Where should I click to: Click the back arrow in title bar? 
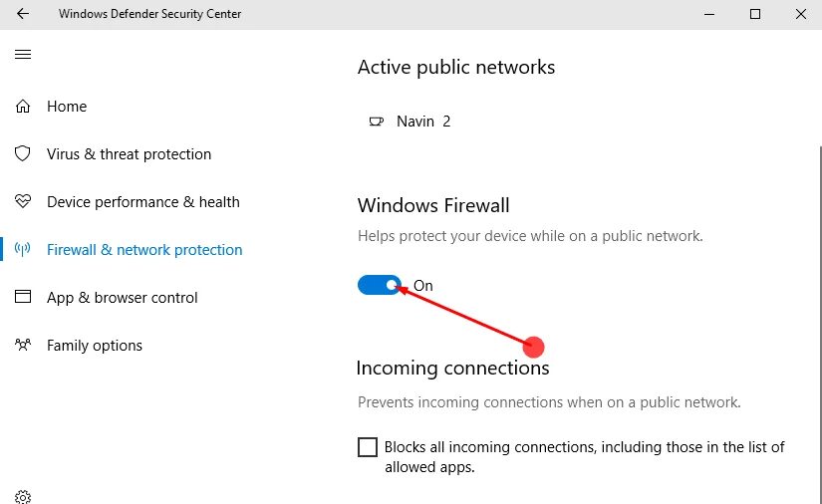click(23, 14)
